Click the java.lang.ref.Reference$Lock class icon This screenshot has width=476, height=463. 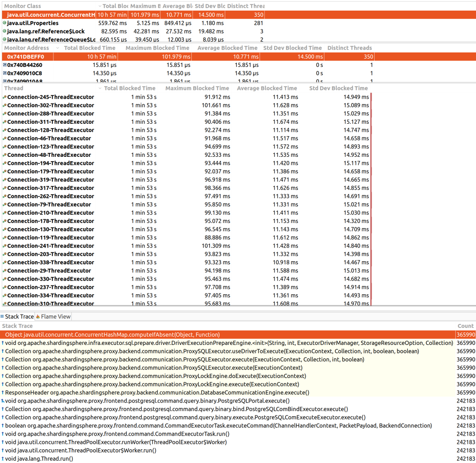(x=4, y=31)
